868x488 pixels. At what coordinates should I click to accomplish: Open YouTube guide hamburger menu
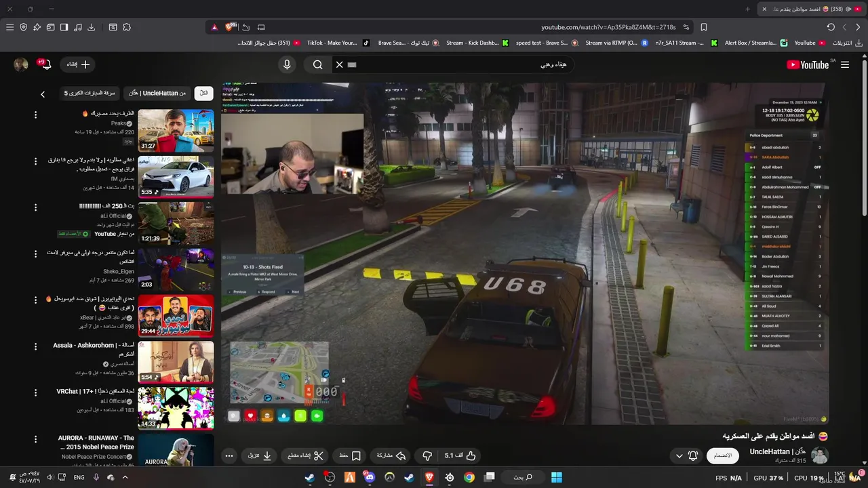click(845, 64)
